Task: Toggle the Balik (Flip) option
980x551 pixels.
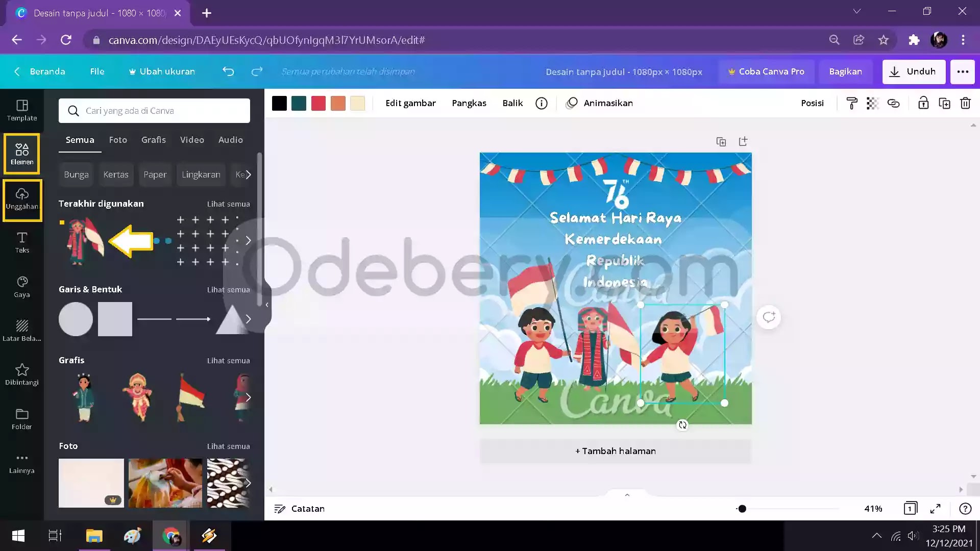Action: click(x=512, y=103)
